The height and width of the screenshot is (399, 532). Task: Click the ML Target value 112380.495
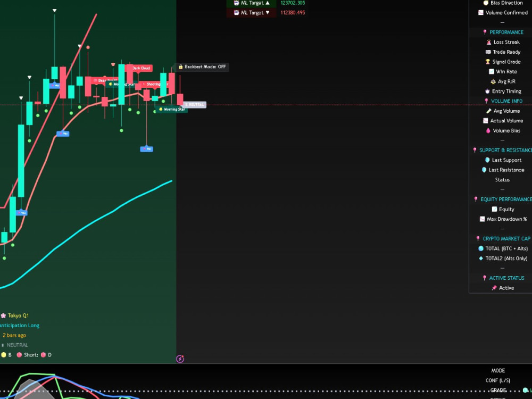(x=293, y=13)
